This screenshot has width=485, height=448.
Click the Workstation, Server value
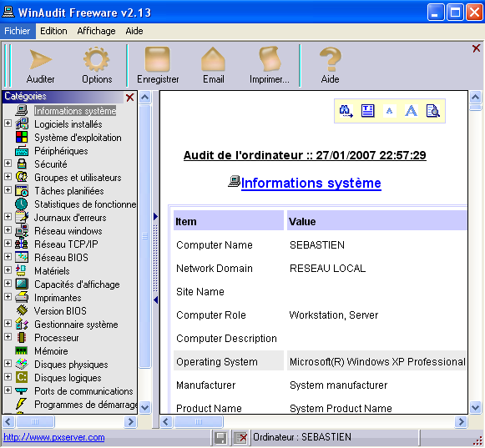334,315
